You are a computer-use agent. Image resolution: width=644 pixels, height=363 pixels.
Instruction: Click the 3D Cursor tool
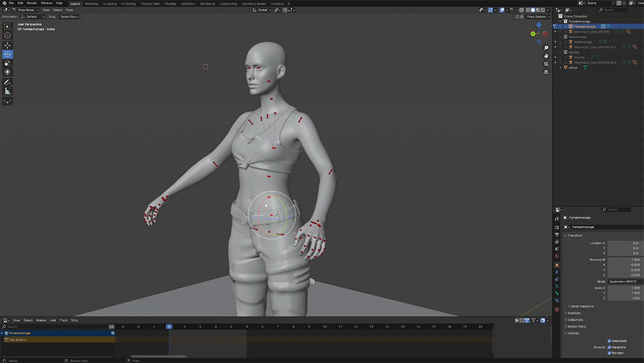coord(8,35)
